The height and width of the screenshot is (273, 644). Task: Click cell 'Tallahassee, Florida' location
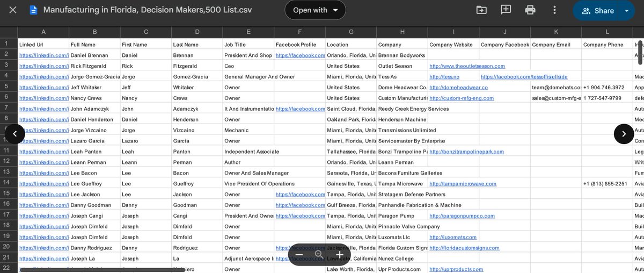pyautogui.click(x=351, y=152)
